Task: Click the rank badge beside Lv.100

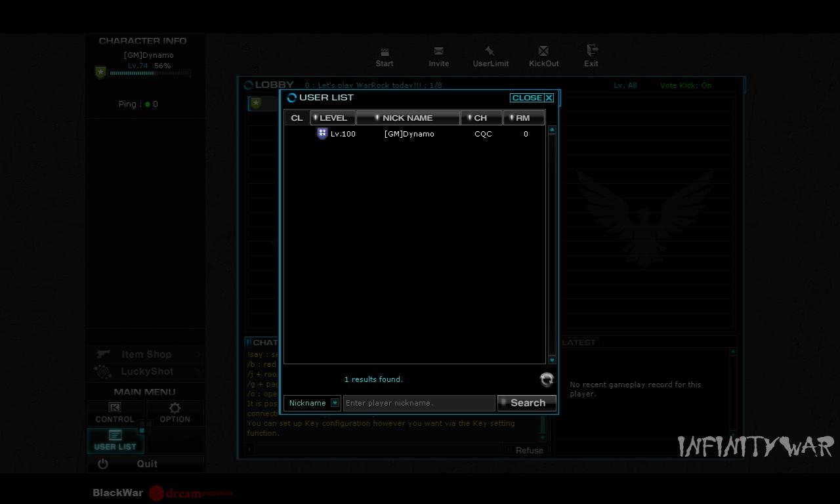Action: [x=322, y=133]
